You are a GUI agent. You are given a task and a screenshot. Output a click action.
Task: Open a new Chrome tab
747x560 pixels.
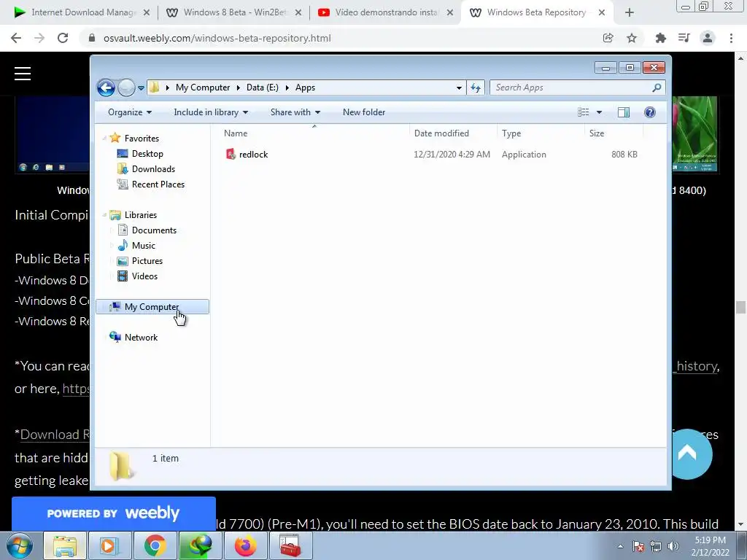click(630, 13)
